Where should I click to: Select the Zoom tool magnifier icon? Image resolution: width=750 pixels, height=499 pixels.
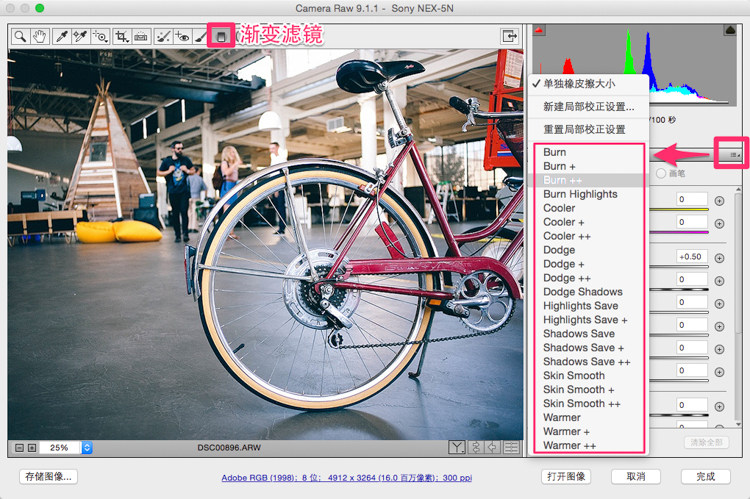click(20, 36)
